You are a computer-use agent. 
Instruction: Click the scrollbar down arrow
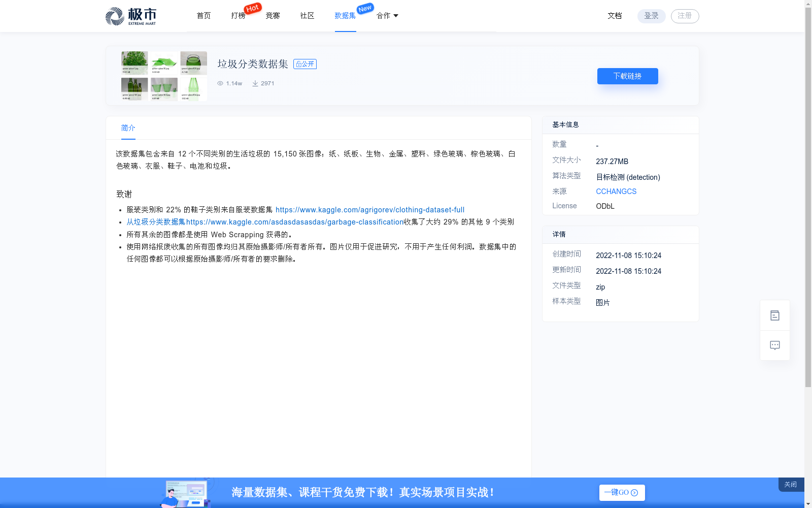tap(808, 504)
